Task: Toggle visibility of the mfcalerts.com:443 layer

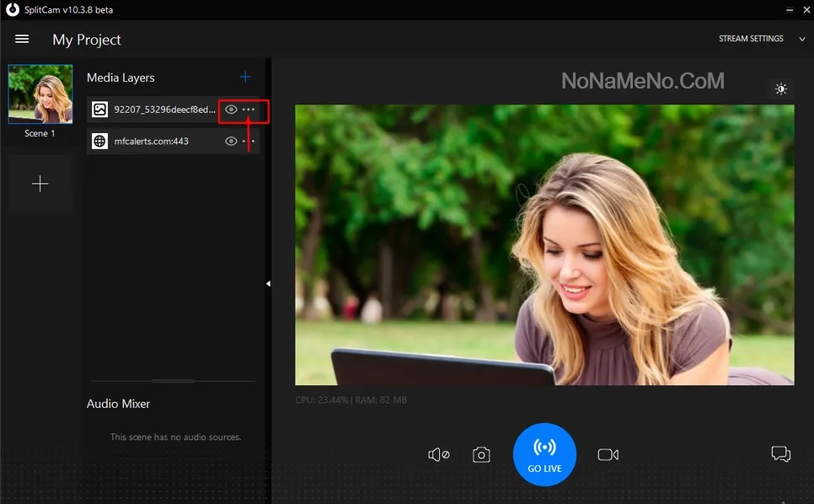Action: pyautogui.click(x=231, y=142)
